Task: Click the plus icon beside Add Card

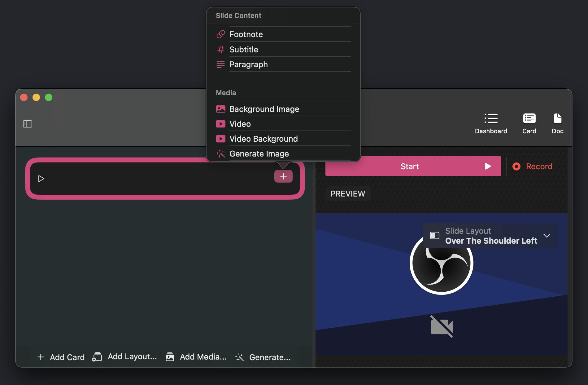Action: (41, 357)
